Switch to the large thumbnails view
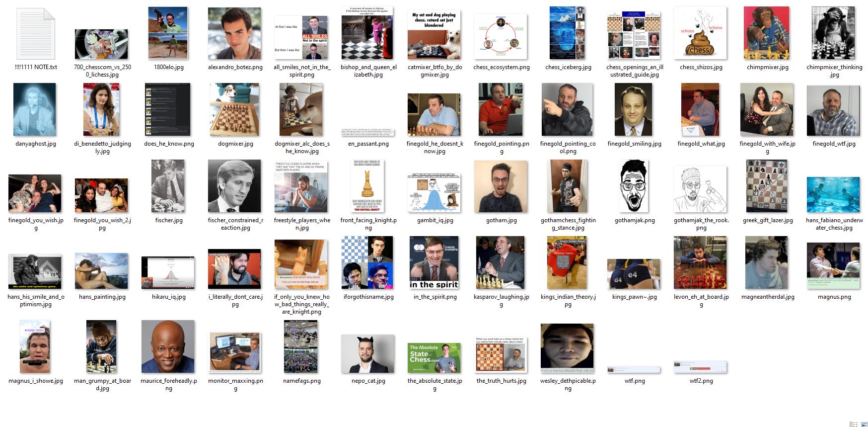 pos(864,424)
